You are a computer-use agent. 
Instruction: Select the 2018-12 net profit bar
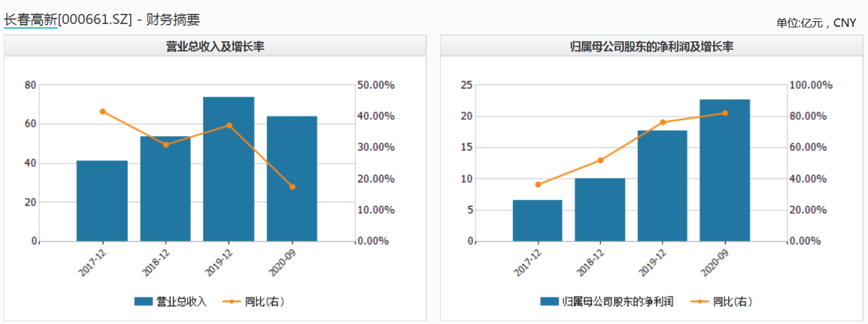(600, 210)
